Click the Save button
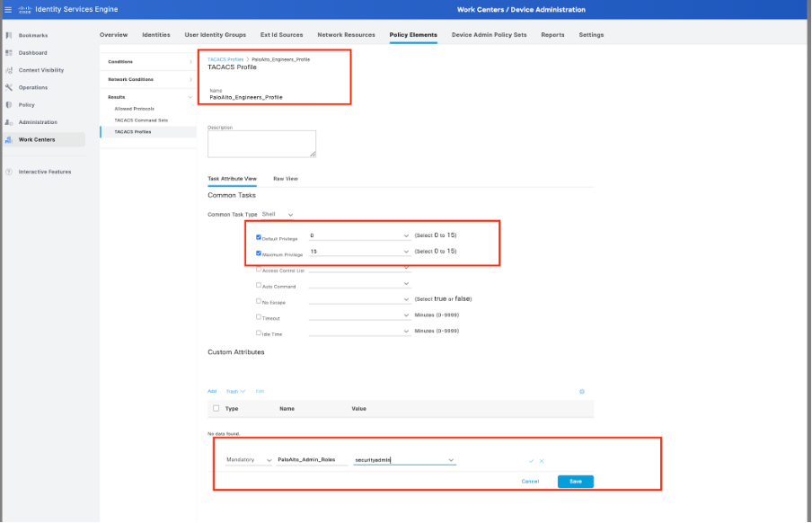Image resolution: width=812 pixels, height=523 pixels. (x=576, y=482)
